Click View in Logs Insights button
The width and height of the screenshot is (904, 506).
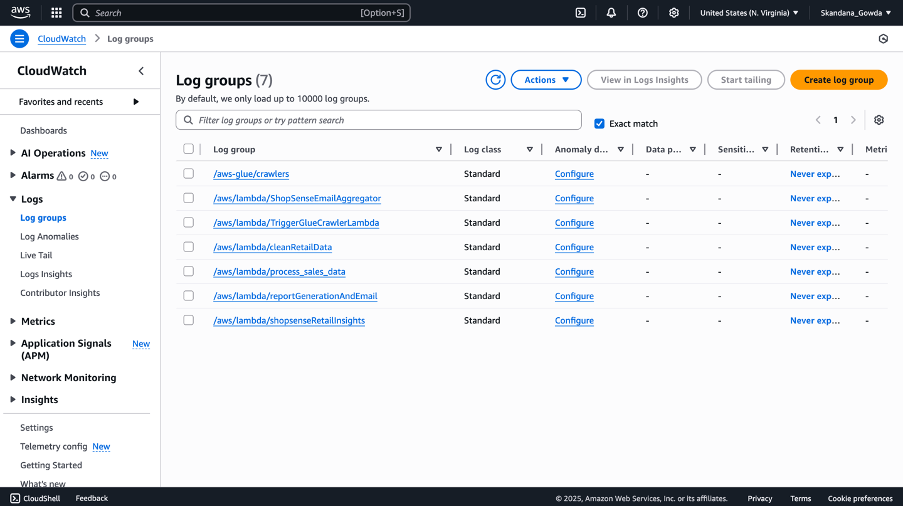coord(645,80)
